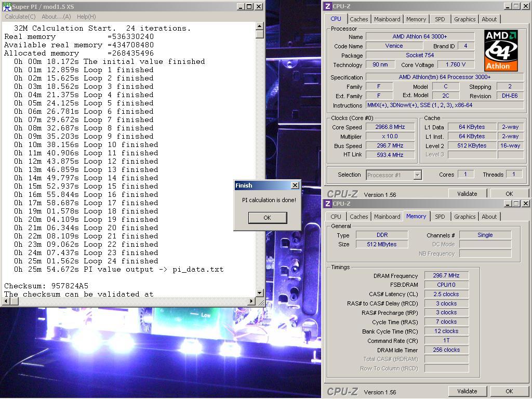Viewport: 532px width, 399px height.
Task: Select CPU tab in upper CPU-Z window
Action: [x=336, y=19]
